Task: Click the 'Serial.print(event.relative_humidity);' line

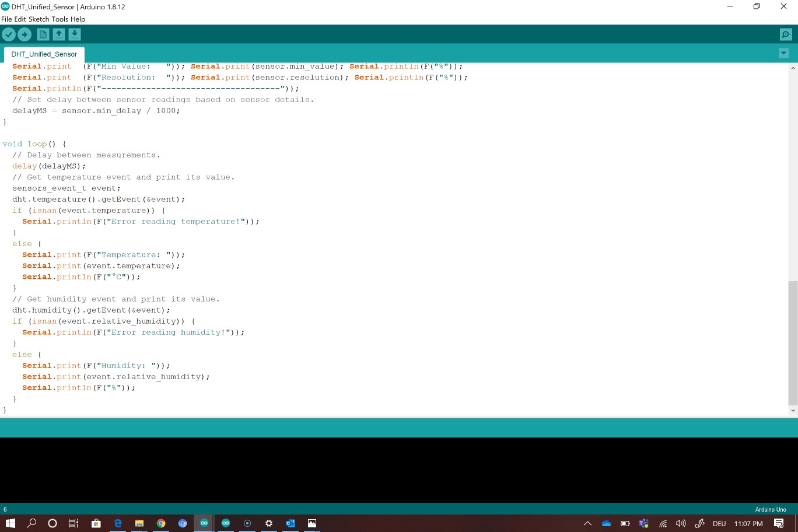Action: 116,377
